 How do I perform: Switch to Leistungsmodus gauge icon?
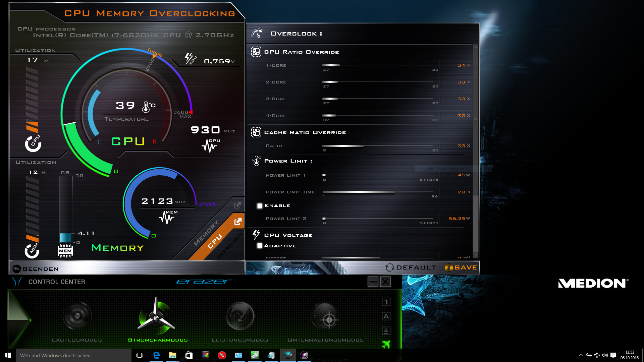click(240, 316)
